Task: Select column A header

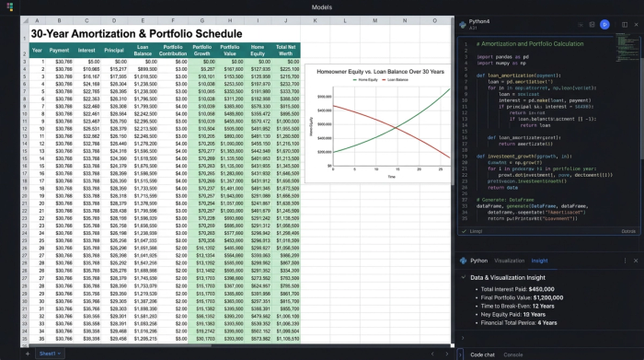Action: 37,20
